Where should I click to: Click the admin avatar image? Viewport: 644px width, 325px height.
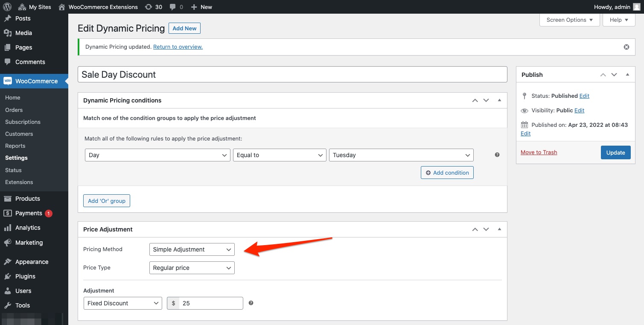tap(636, 7)
